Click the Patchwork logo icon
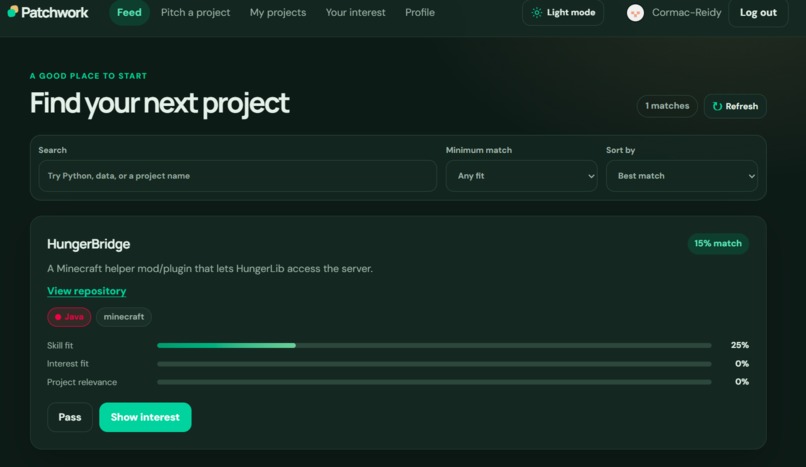 (13, 11)
